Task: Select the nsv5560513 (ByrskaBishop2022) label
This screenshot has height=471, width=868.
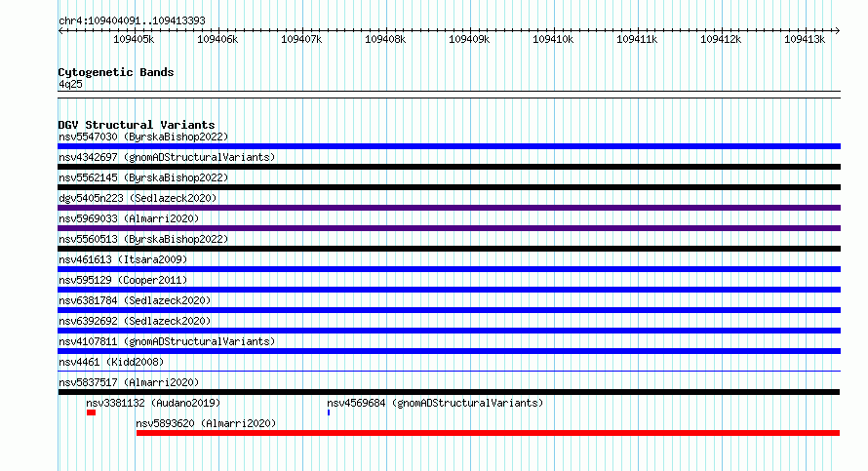Action: (x=143, y=239)
